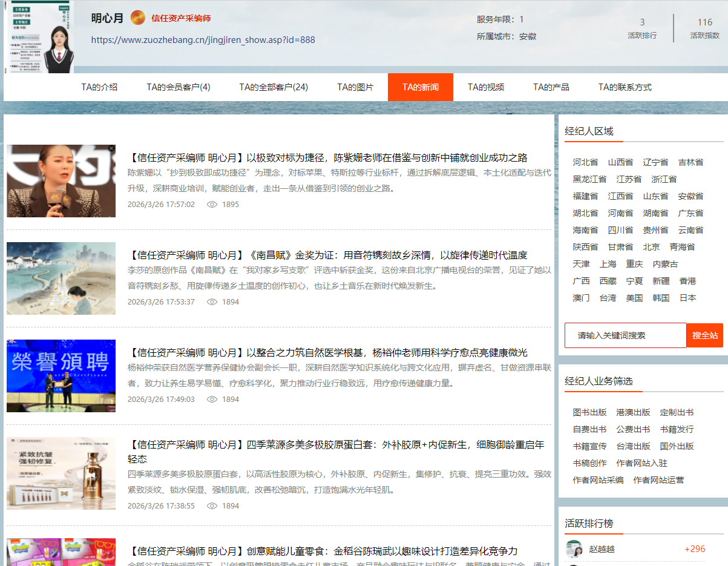Pick 作者网站运营 from business filters

coord(658,480)
